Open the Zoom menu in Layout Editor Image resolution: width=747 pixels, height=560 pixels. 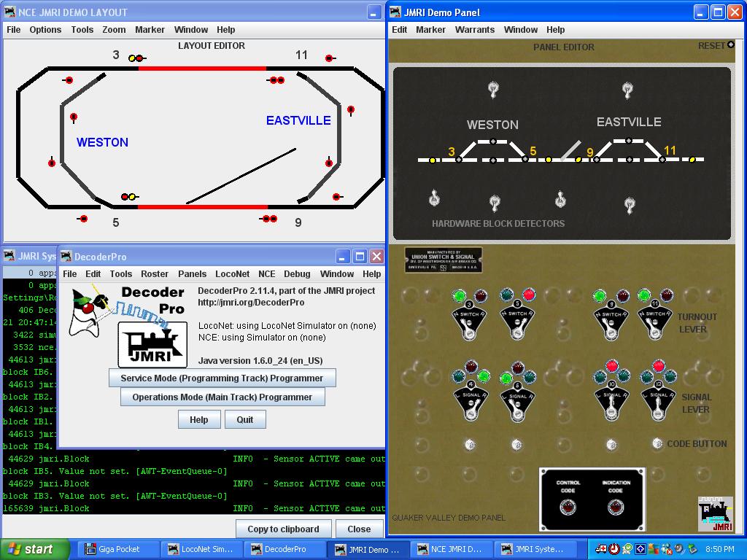(114, 30)
